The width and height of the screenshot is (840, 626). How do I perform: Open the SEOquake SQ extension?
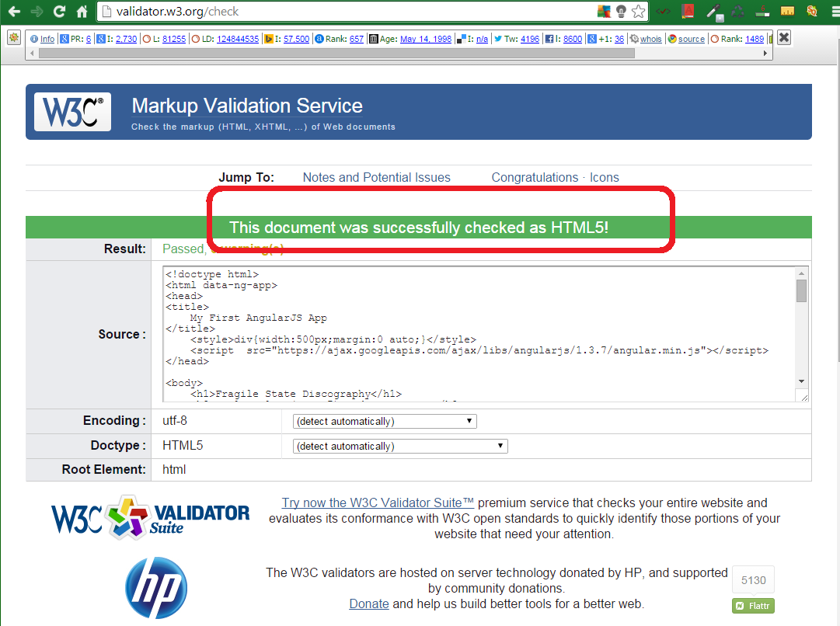pos(813,12)
